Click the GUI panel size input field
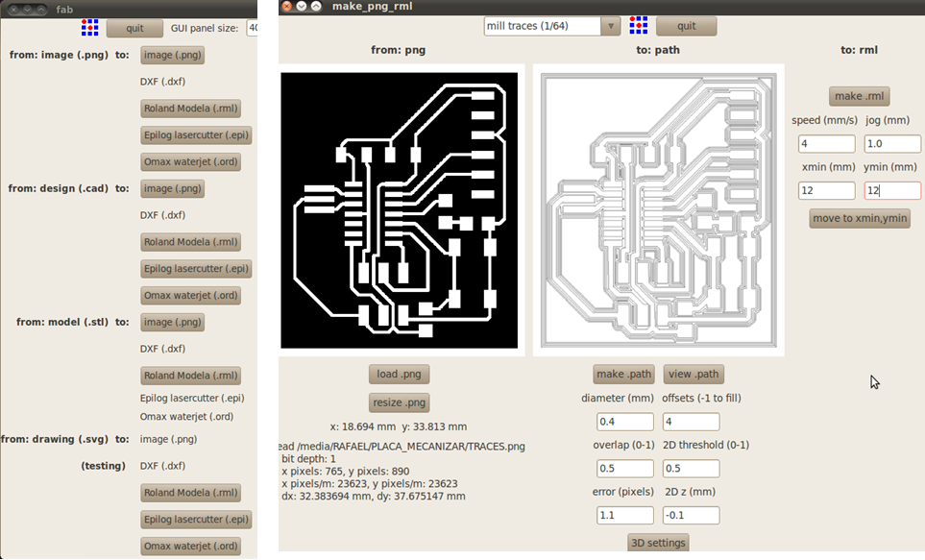The width and height of the screenshot is (925, 560). click(252, 28)
